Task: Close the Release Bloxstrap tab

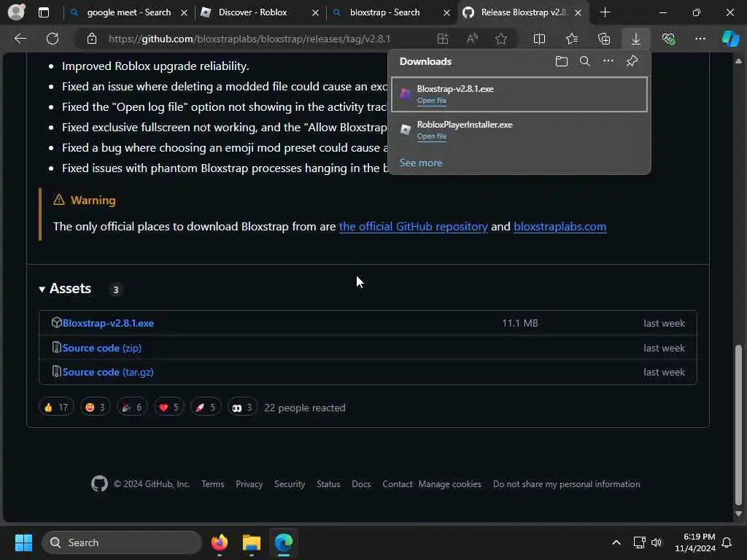Action: point(578,13)
